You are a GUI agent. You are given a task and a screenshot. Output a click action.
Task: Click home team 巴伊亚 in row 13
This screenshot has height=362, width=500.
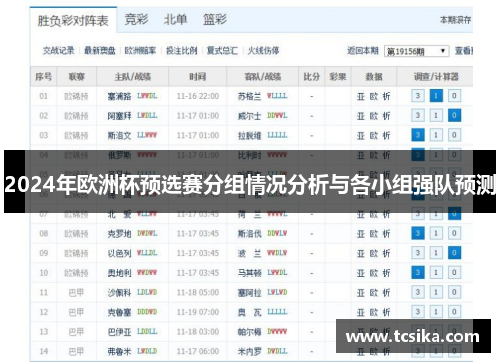119,332
